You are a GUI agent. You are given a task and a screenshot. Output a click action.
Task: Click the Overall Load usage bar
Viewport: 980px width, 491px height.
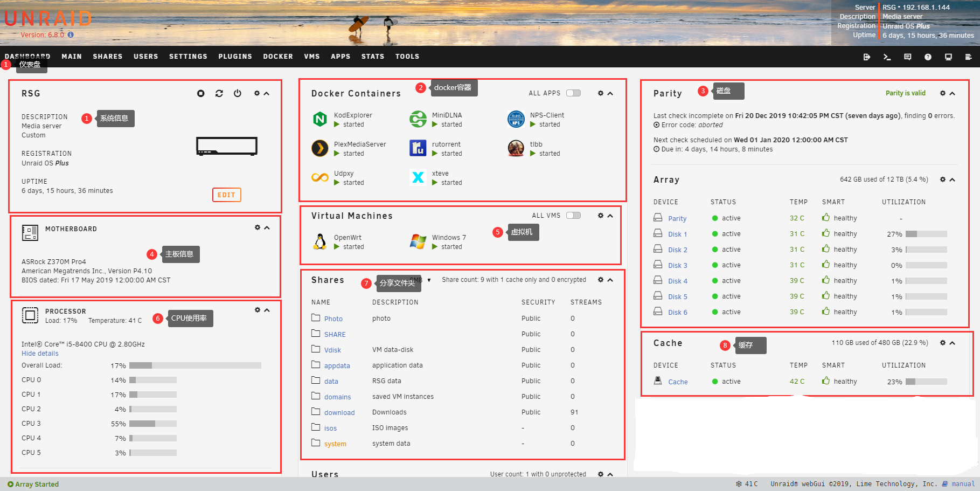coord(195,365)
